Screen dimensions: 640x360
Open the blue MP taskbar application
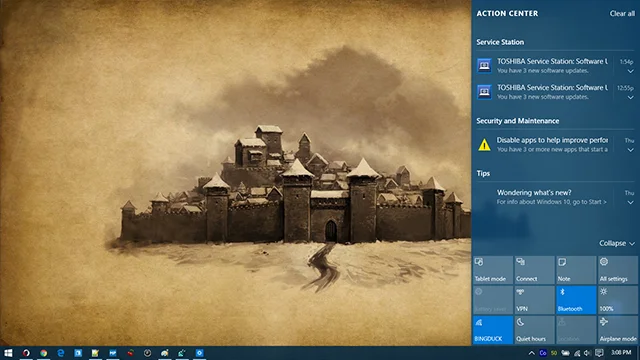coord(113,353)
